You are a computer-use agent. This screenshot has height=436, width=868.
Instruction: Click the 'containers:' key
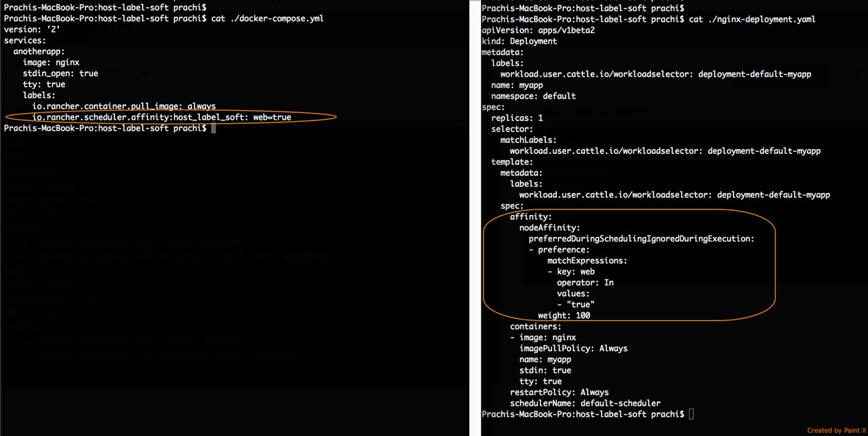536,326
